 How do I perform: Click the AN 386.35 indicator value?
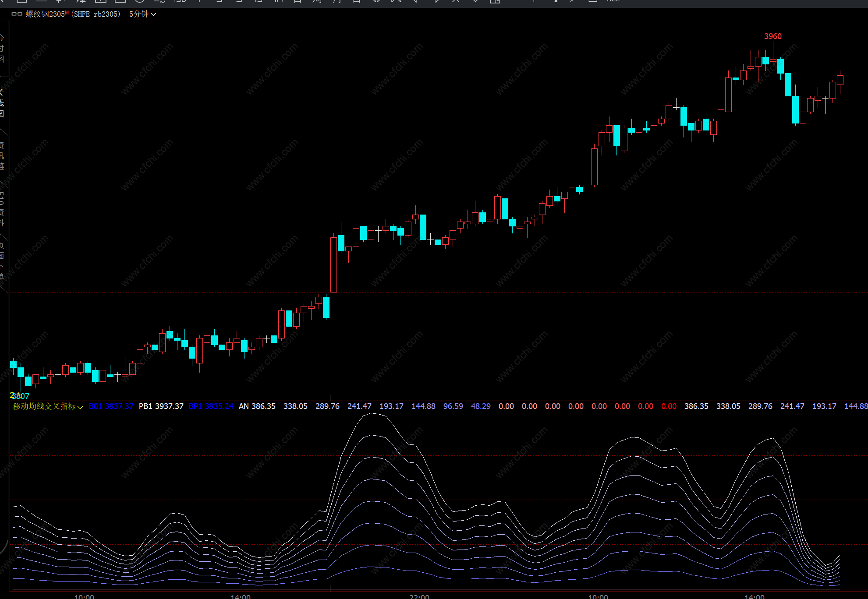pyautogui.click(x=257, y=406)
